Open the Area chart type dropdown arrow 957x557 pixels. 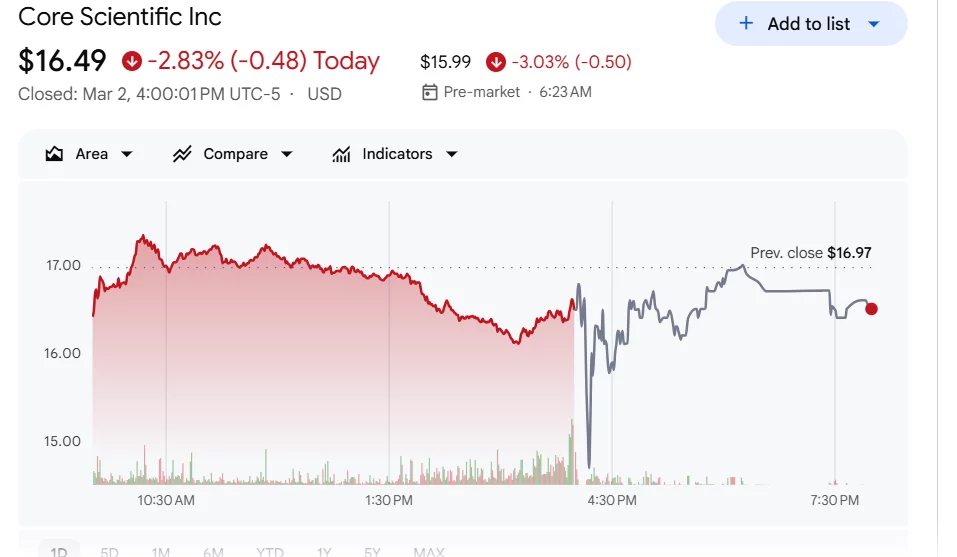(x=127, y=154)
